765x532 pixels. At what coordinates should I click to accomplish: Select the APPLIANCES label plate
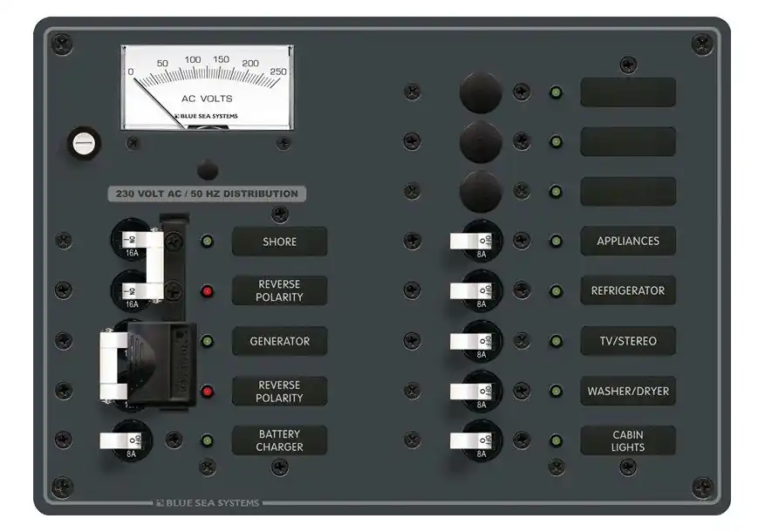coord(628,241)
